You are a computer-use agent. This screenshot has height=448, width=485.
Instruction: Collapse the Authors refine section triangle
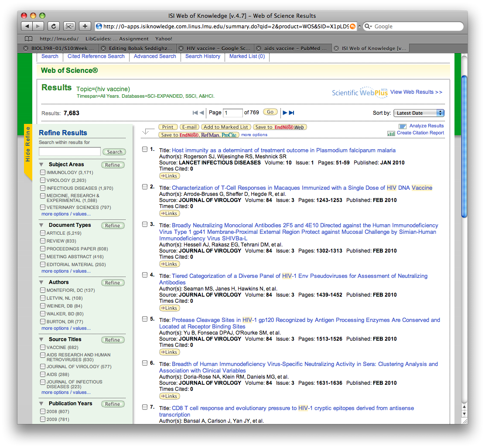click(x=41, y=282)
